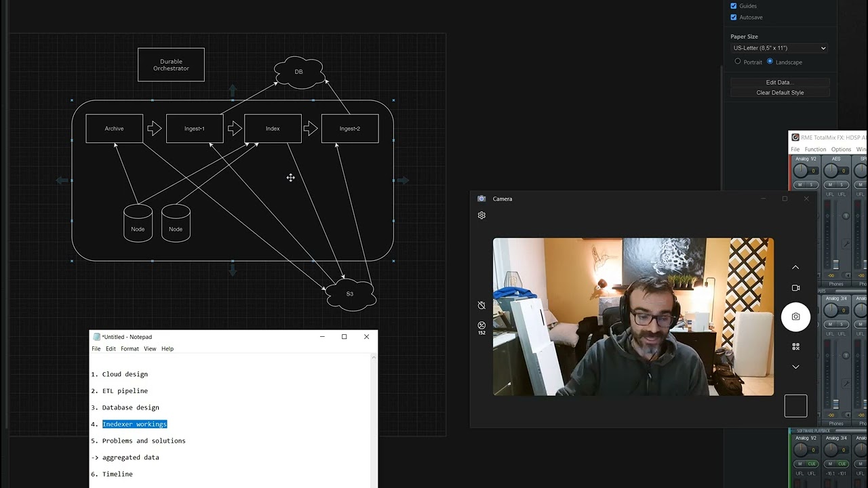
Task: Mute the input Analog 1/2 channel
Action: coord(800,184)
